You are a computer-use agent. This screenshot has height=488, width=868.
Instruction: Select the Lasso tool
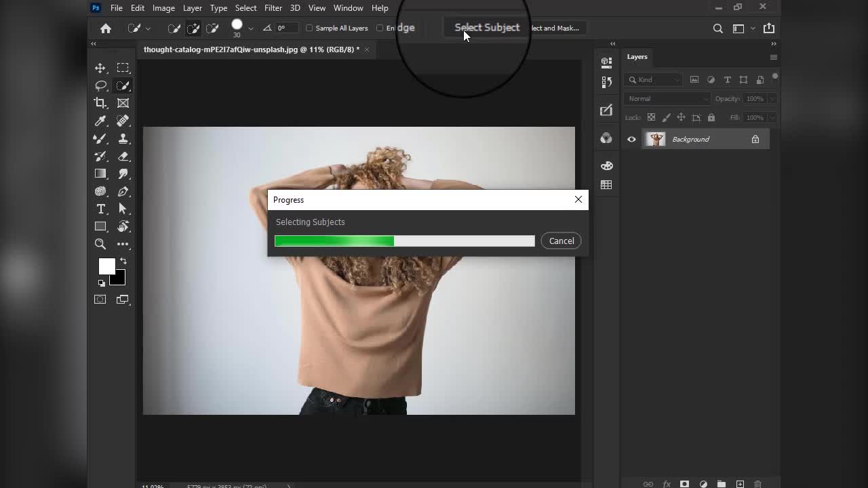tap(100, 85)
